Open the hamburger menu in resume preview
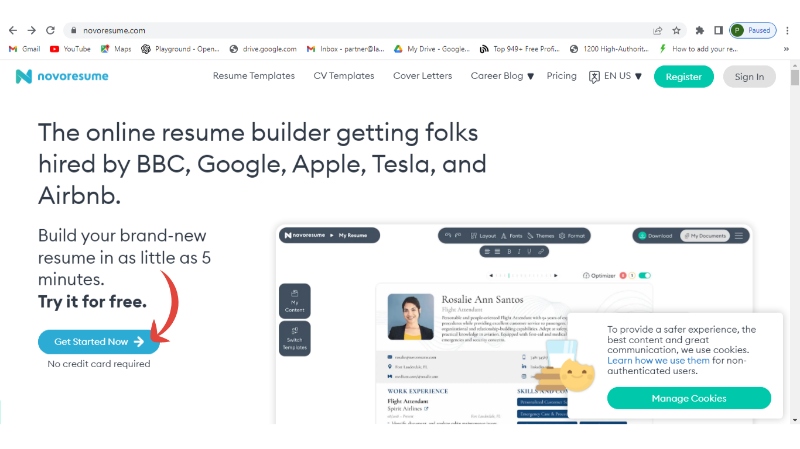Viewport: 800px width, 449px height. (739, 236)
